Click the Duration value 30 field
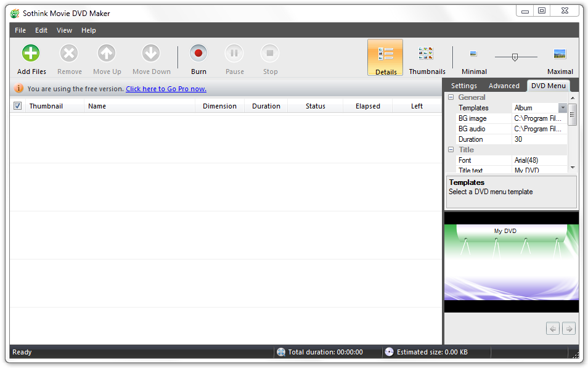The image size is (588, 368). [539, 139]
